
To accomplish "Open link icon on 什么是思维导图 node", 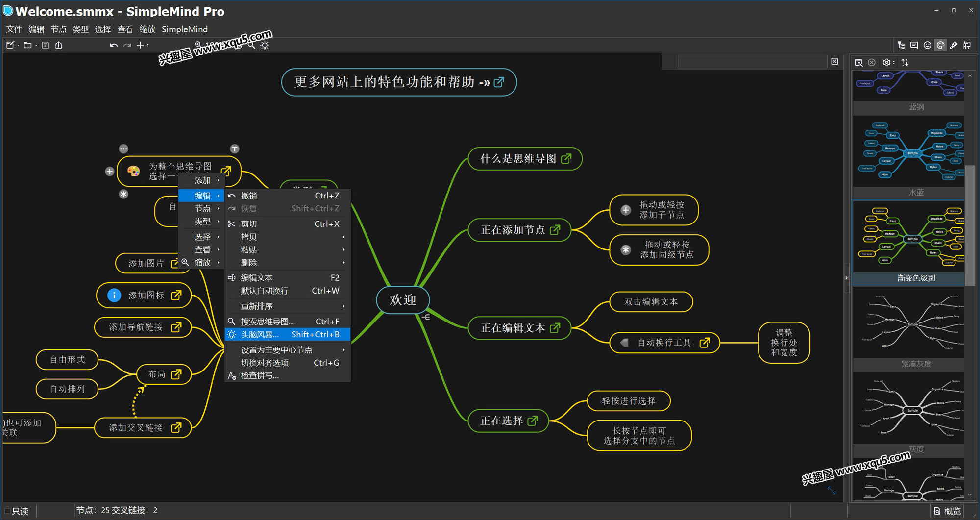I will click(x=566, y=158).
